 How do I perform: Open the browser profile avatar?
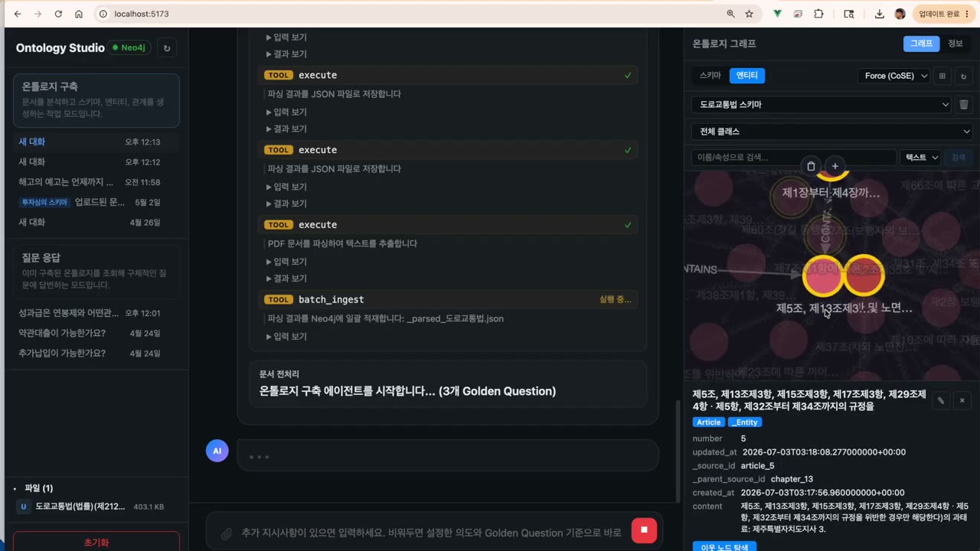click(900, 14)
